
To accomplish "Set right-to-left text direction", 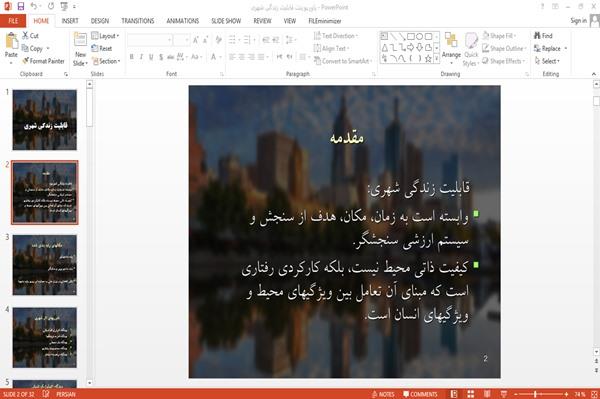I will point(290,57).
